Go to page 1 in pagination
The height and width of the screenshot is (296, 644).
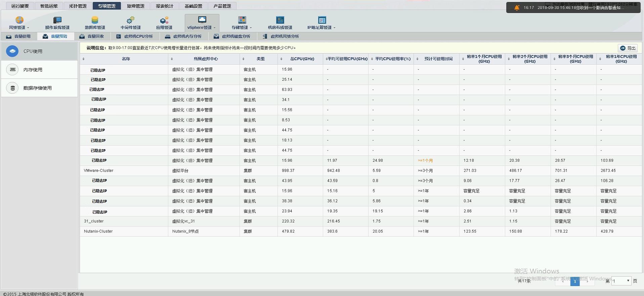(x=575, y=281)
